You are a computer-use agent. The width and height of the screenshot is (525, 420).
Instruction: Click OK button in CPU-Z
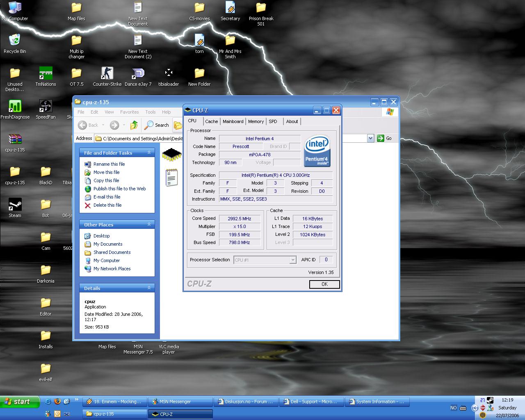(324, 284)
